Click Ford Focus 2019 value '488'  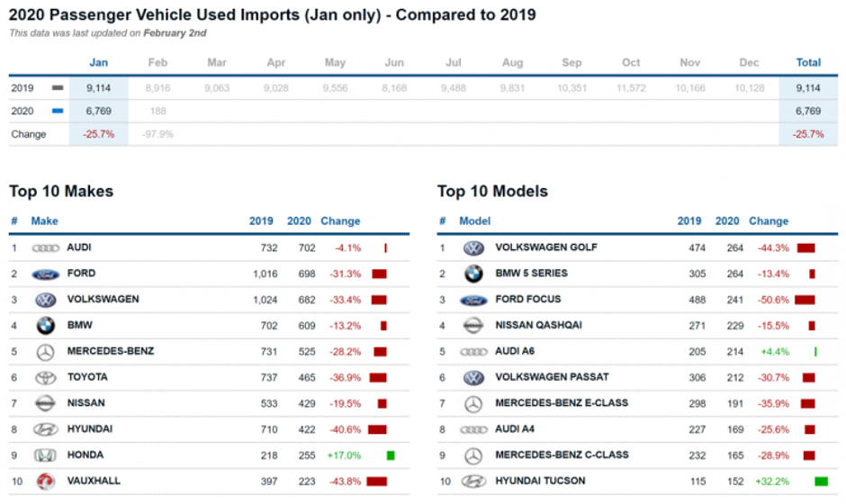pos(697,300)
